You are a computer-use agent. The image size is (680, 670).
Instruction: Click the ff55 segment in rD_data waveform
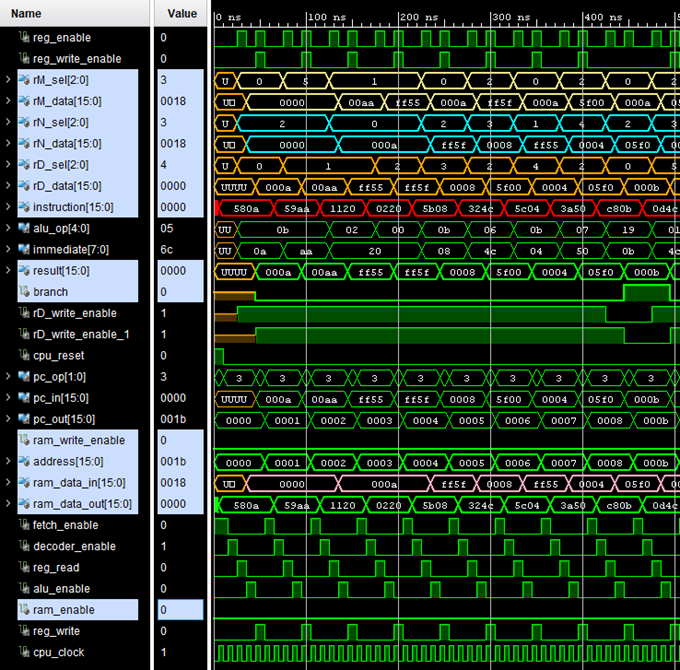click(x=371, y=187)
